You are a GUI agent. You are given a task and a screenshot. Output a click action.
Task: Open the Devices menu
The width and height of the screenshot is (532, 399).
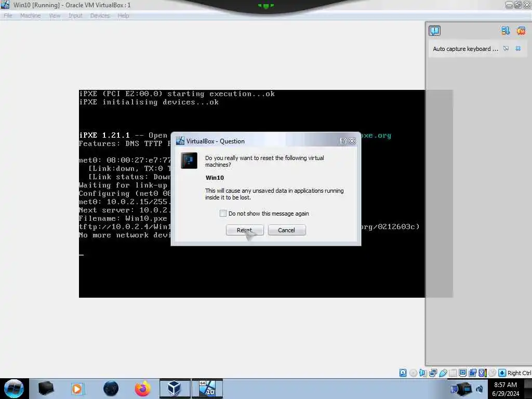click(100, 16)
